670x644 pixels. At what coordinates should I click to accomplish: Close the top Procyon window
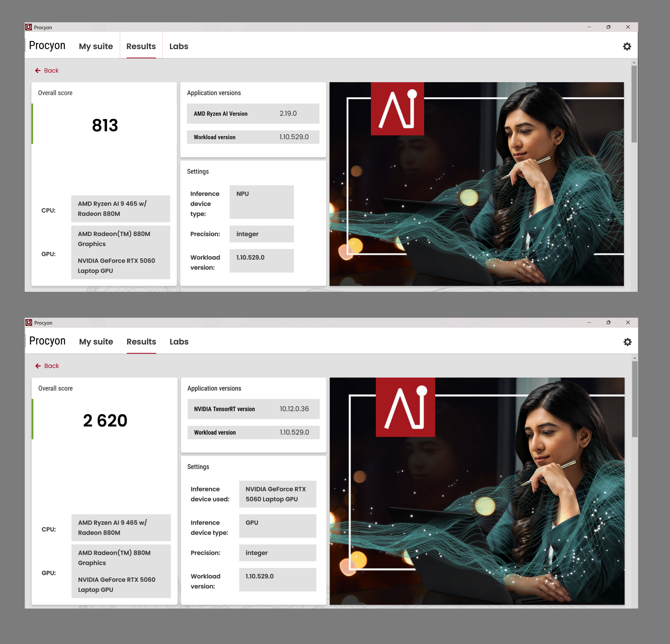[628, 27]
